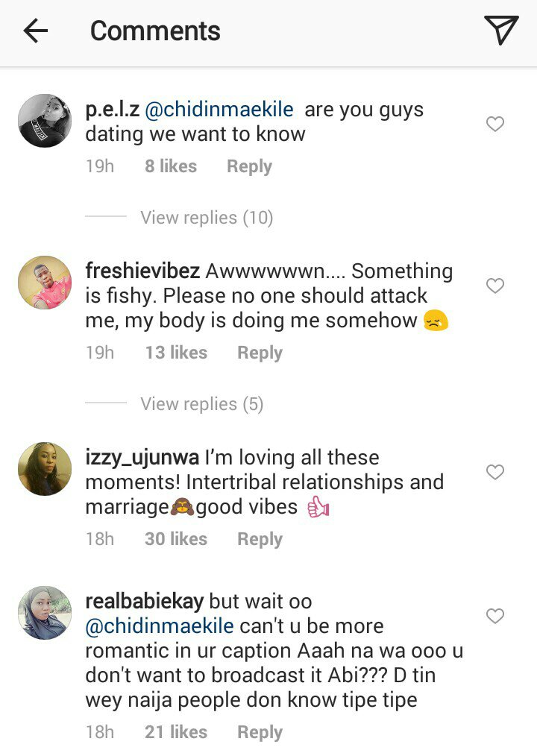Like freshievibez's comment with the heart
Image resolution: width=537 pixels, height=756 pixels.
click(x=495, y=286)
